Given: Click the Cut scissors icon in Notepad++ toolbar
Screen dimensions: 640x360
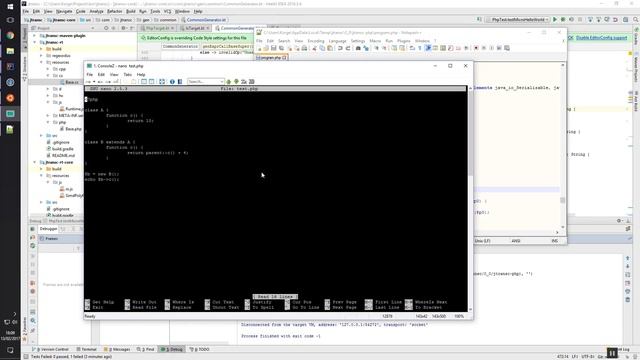Looking at the screenshot, I should 315,48.
